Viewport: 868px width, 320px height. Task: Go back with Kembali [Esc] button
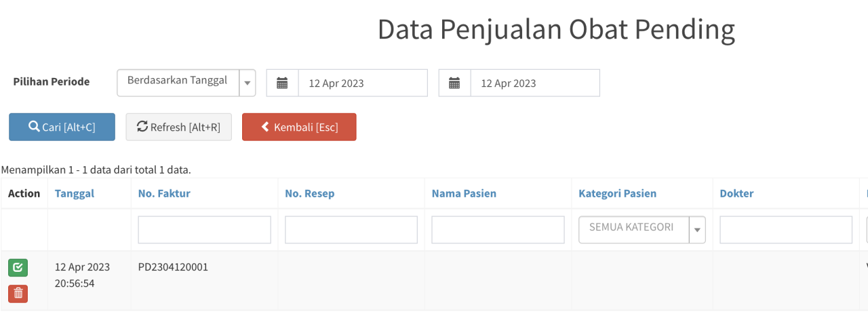click(x=299, y=127)
